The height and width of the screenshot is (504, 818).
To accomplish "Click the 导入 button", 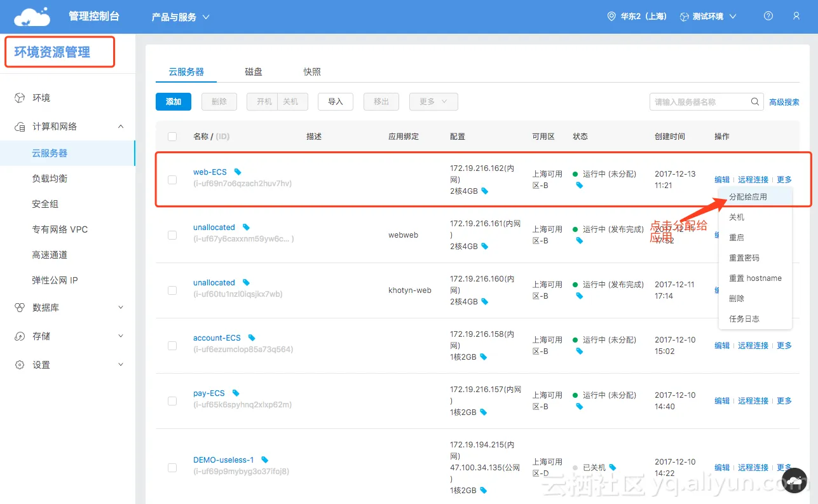I will 336,102.
